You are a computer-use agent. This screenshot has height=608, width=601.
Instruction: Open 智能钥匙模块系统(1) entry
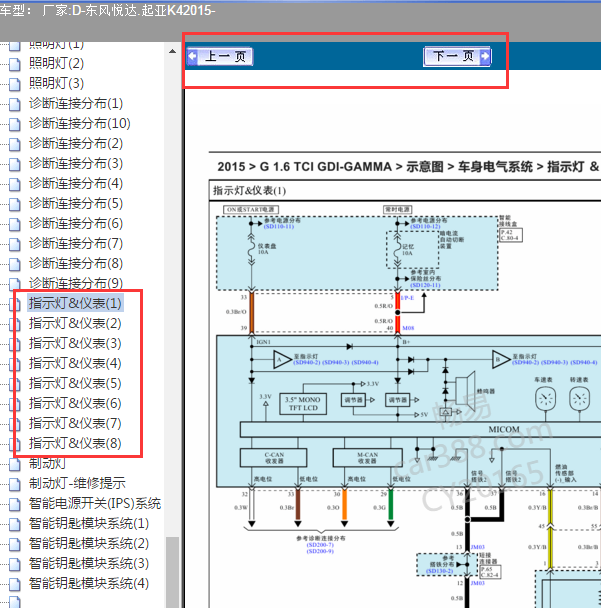pyautogui.click(x=89, y=523)
